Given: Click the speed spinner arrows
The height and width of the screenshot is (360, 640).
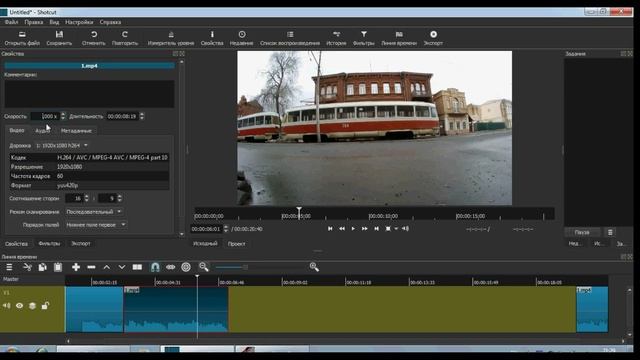Looking at the screenshot, I should (x=63, y=116).
